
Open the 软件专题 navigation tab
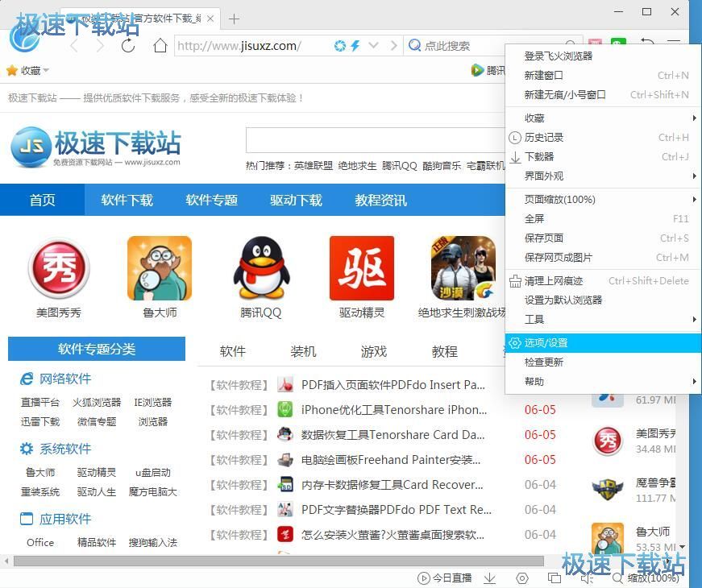pos(211,200)
